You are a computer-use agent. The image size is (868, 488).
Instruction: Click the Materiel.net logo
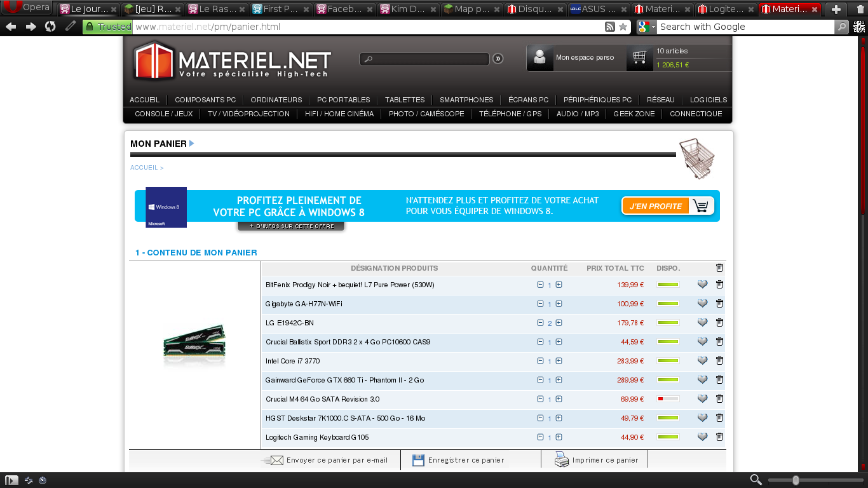[x=233, y=61]
